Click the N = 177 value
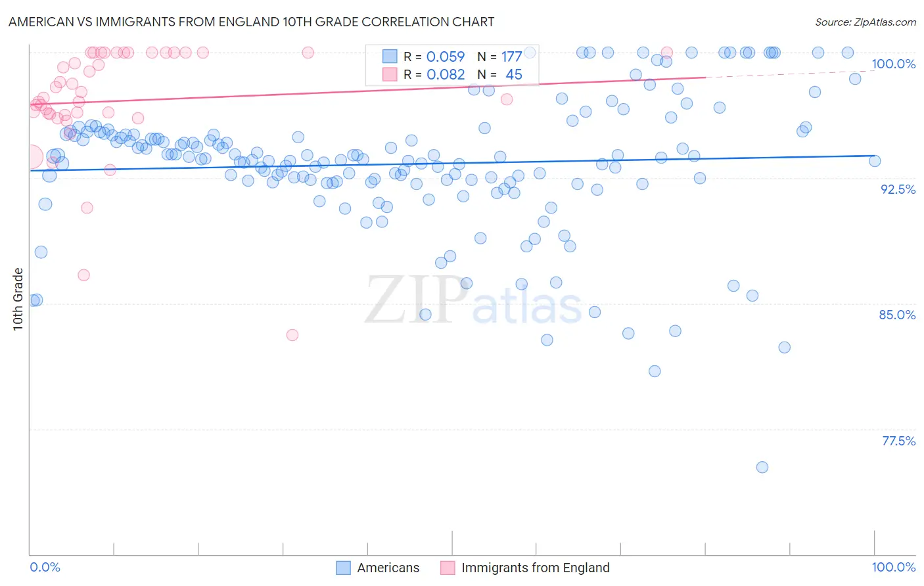 500,56
